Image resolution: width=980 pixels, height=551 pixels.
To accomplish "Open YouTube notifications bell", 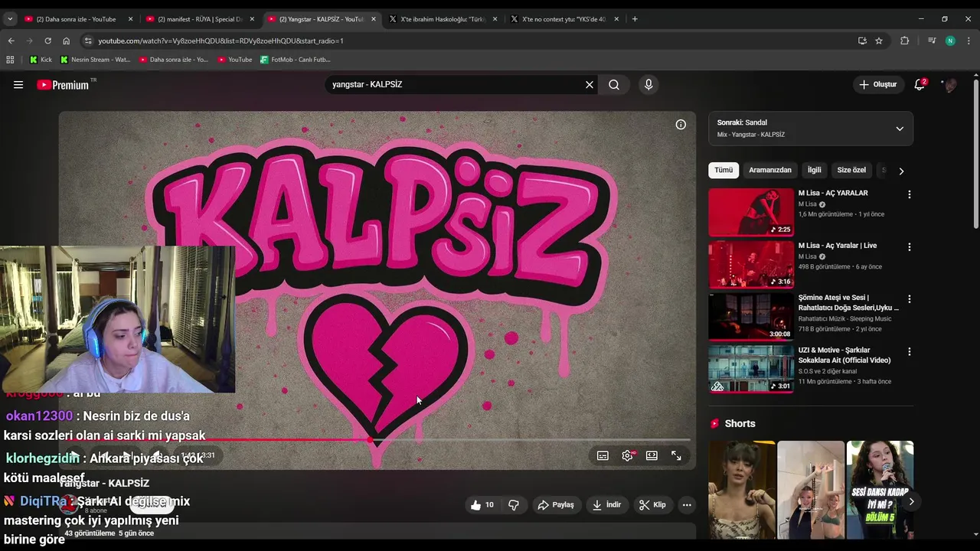I will [x=920, y=85].
